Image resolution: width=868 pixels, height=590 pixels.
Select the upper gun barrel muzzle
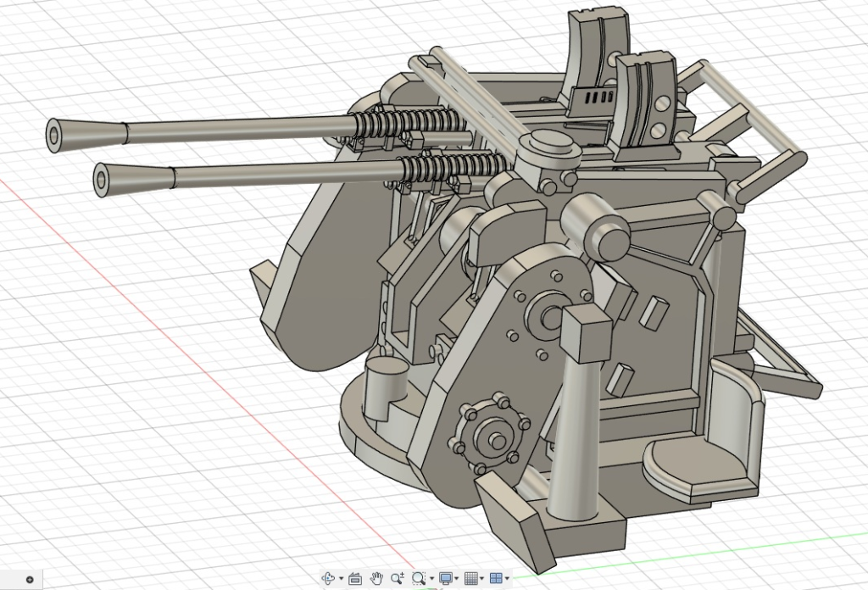[x=58, y=133]
